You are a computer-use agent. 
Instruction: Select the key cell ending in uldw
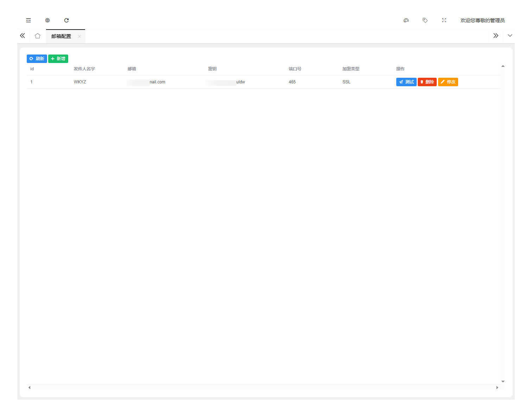click(x=225, y=82)
